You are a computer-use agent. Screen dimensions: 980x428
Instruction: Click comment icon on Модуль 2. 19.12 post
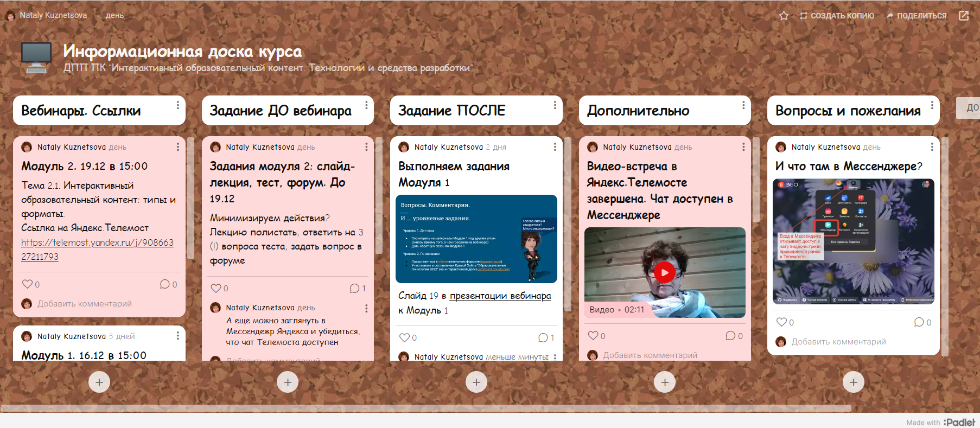165,284
